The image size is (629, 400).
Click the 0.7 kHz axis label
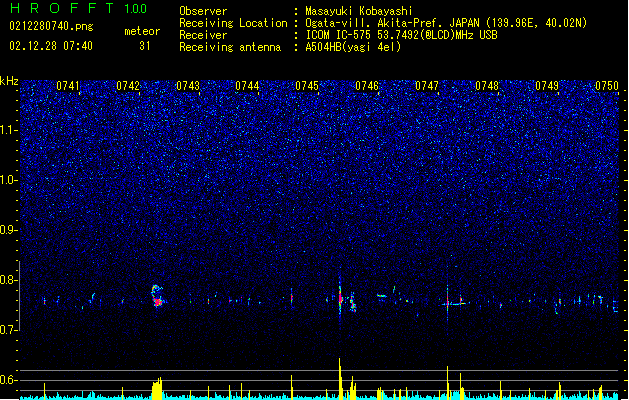pos(8,330)
